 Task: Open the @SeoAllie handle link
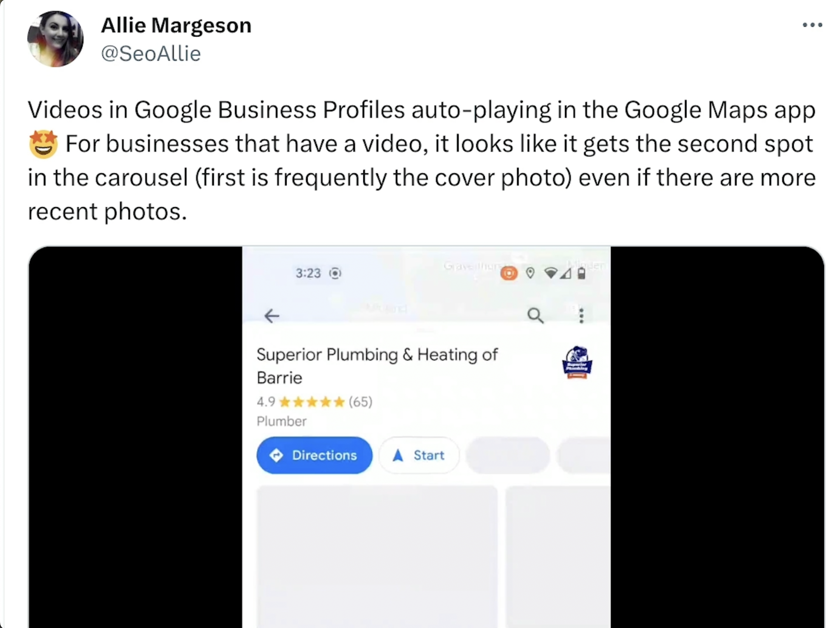[151, 53]
